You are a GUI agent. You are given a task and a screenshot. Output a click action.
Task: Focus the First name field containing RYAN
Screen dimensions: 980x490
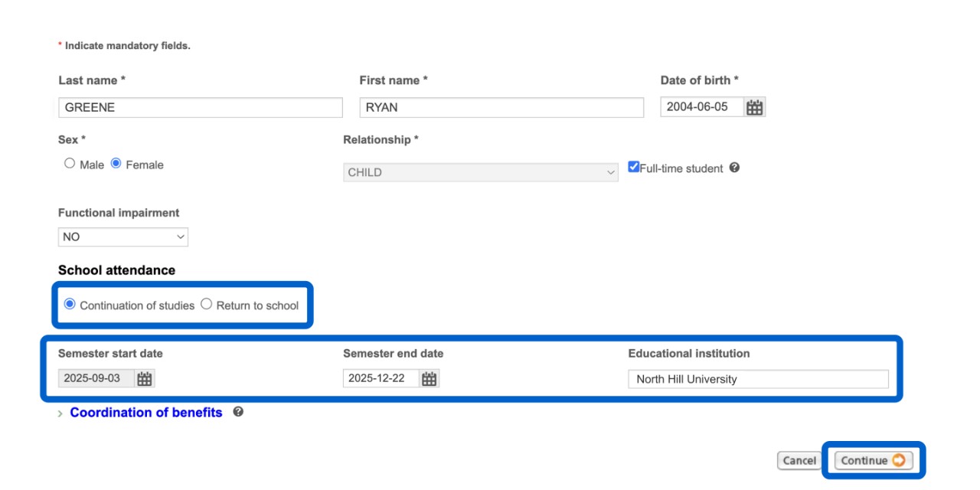pos(501,108)
